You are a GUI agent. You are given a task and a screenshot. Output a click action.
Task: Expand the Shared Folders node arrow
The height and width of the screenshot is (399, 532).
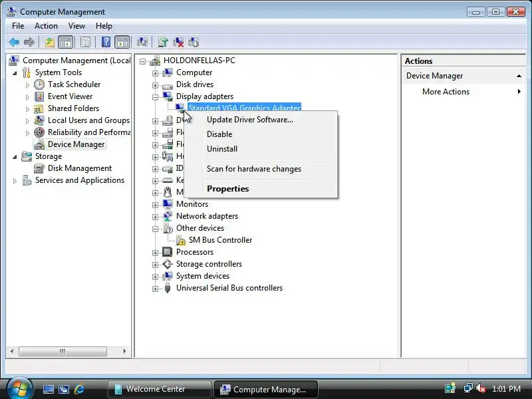[27, 109]
